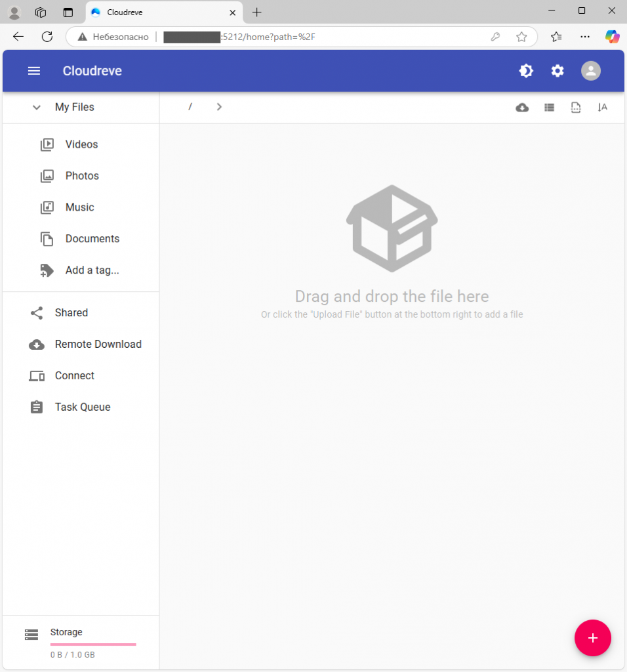
Task: Click the cloud download toolbar icon
Action: tap(522, 108)
